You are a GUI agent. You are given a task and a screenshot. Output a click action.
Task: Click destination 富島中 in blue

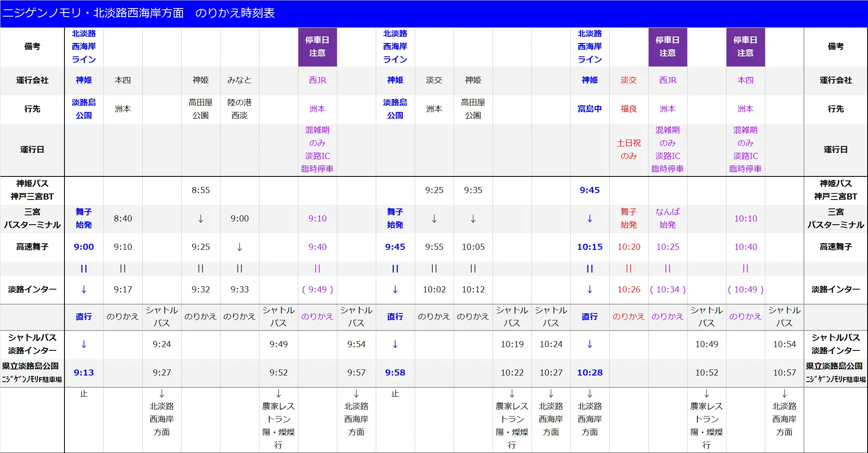point(589,109)
